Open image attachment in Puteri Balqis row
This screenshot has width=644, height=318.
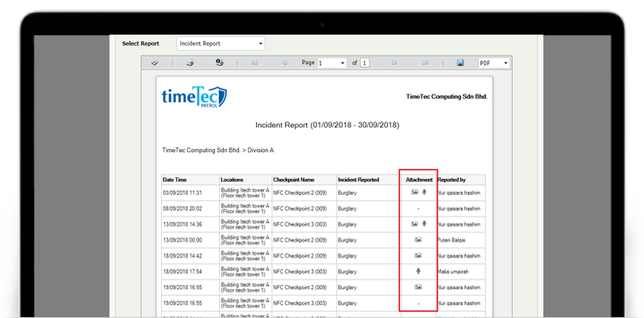(x=418, y=240)
